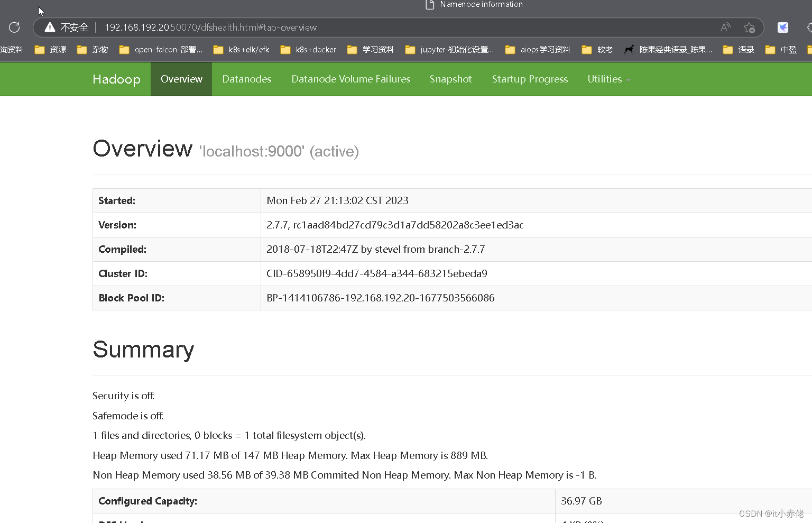Click the files and directories summary line
Viewport: 812px width, 523px height.
[229, 436]
